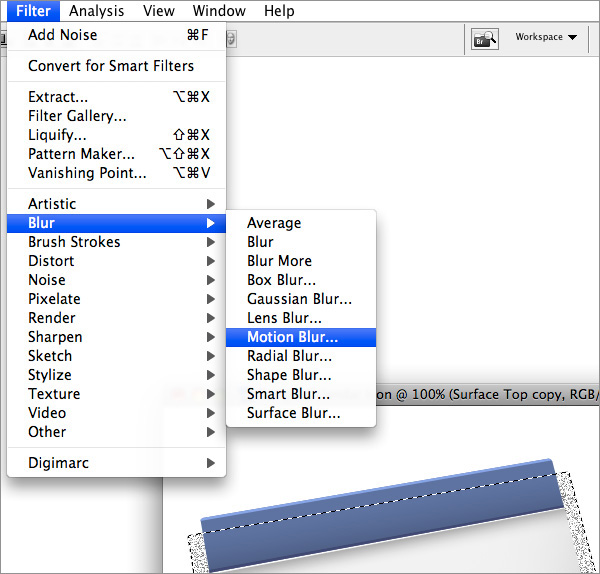
Task: Open Shape Blur dialog
Action: [301, 375]
